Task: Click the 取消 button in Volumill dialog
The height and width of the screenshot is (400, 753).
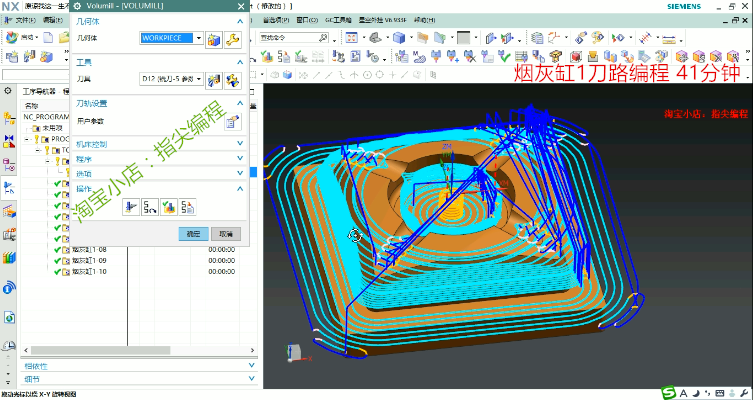Action: pyautogui.click(x=225, y=233)
